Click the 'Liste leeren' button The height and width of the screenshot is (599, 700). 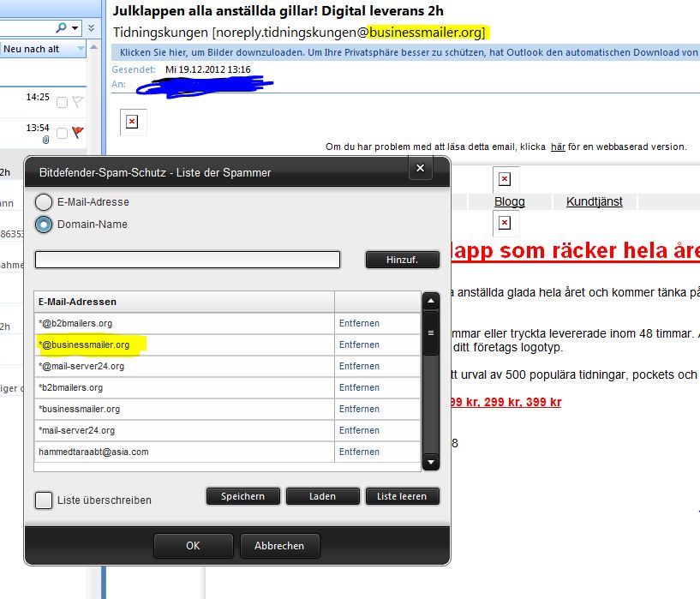coord(402,496)
